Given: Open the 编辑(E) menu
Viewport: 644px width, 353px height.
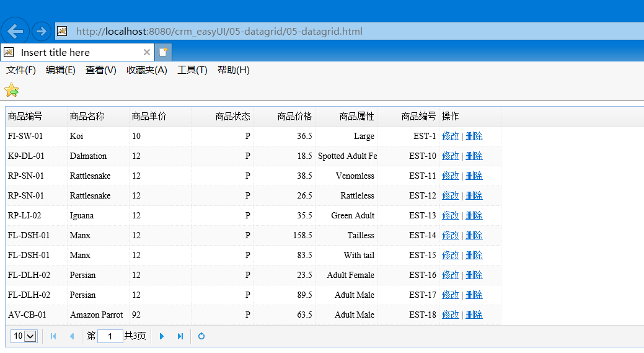Looking at the screenshot, I should pyautogui.click(x=60, y=70).
